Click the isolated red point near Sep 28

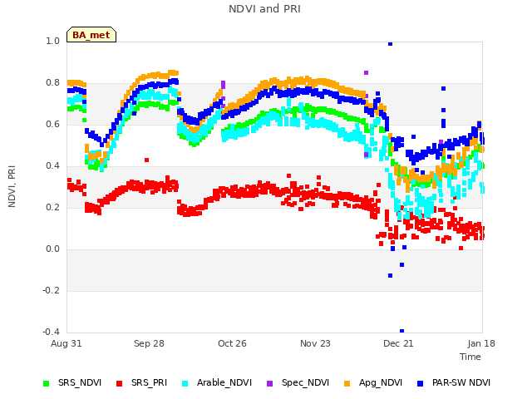point(146,160)
